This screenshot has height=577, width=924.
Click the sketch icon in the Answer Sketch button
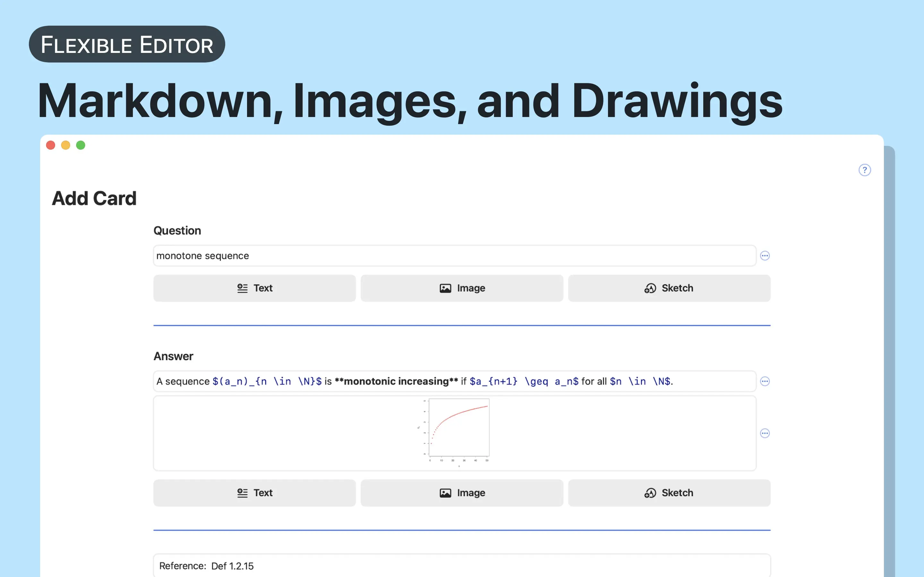(650, 493)
